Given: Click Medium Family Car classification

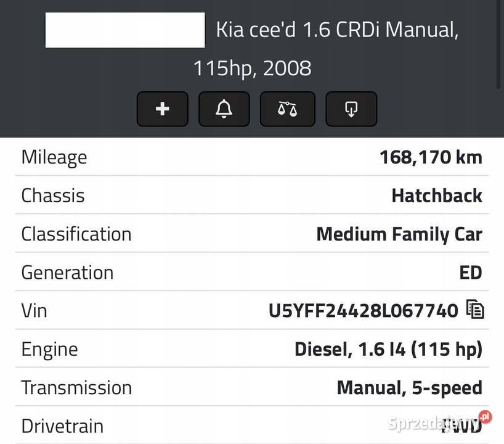Looking at the screenshot, I should tap(399, 234).
